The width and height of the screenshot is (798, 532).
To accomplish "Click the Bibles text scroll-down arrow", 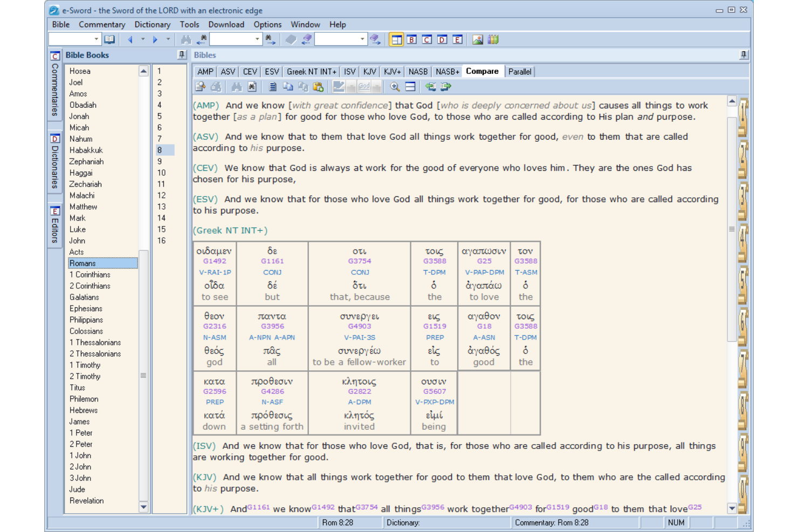I will [x=732, y=508].
